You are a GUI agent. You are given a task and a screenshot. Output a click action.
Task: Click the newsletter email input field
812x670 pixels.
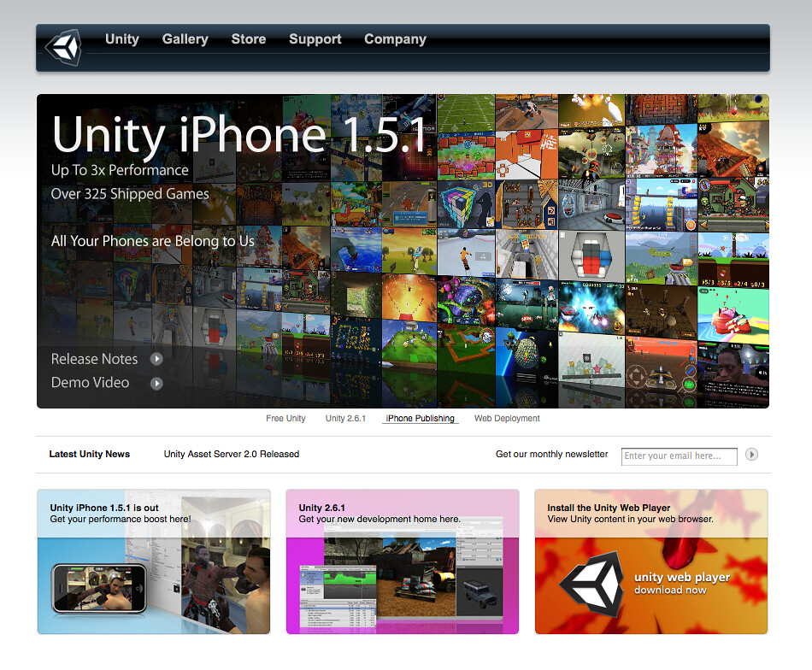pos(678,456)
